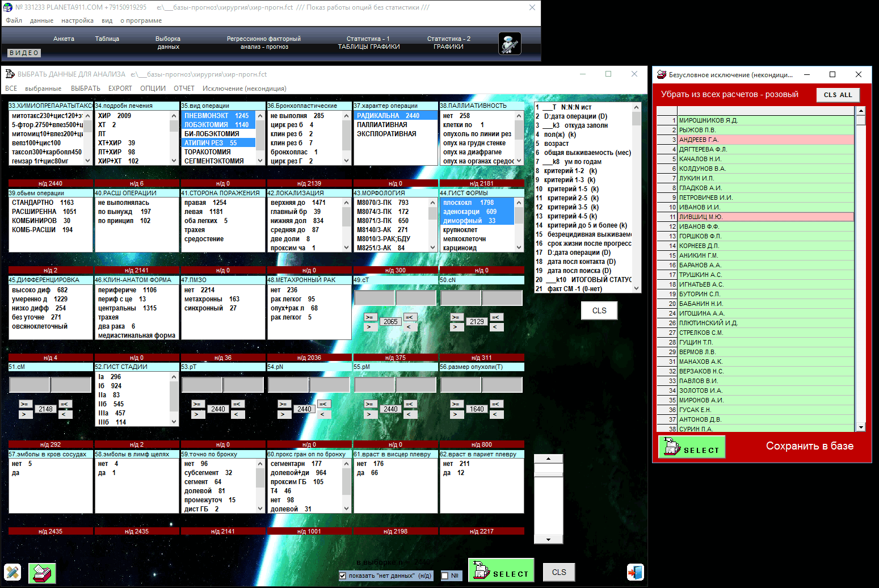Toggle patient АНДРЕЕВ Г.А. exclusion row
The width and height of the screenshot is (879, 588).
[x=765, y=140]
